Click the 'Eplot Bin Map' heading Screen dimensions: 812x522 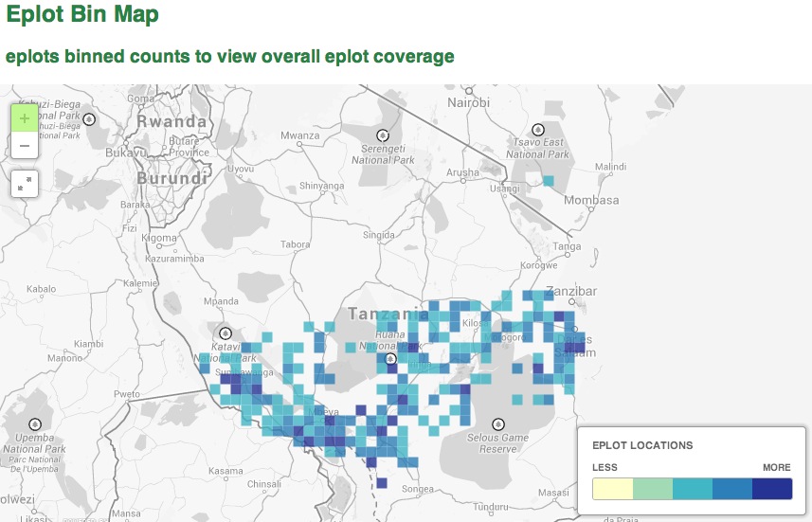coord(82,14)
